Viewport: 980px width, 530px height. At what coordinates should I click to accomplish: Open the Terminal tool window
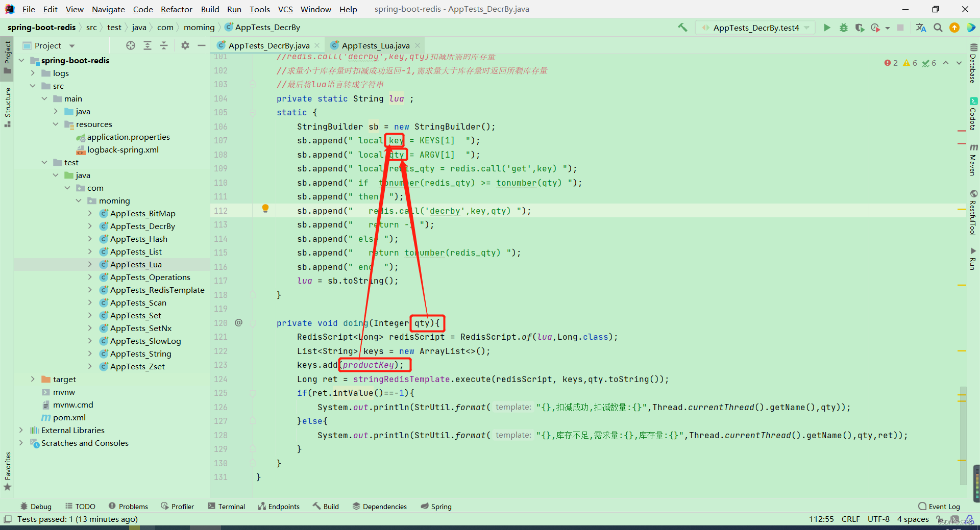click(x=226, y=507)
